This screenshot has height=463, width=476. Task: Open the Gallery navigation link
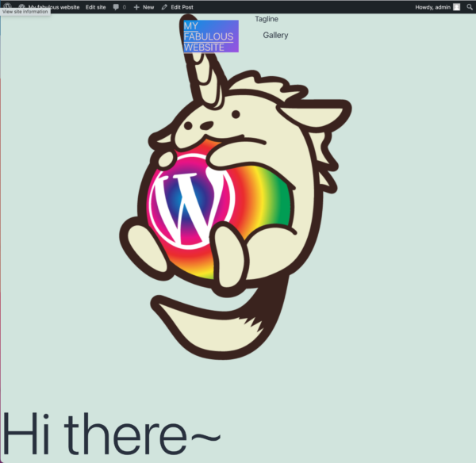(x=275, y=35)
